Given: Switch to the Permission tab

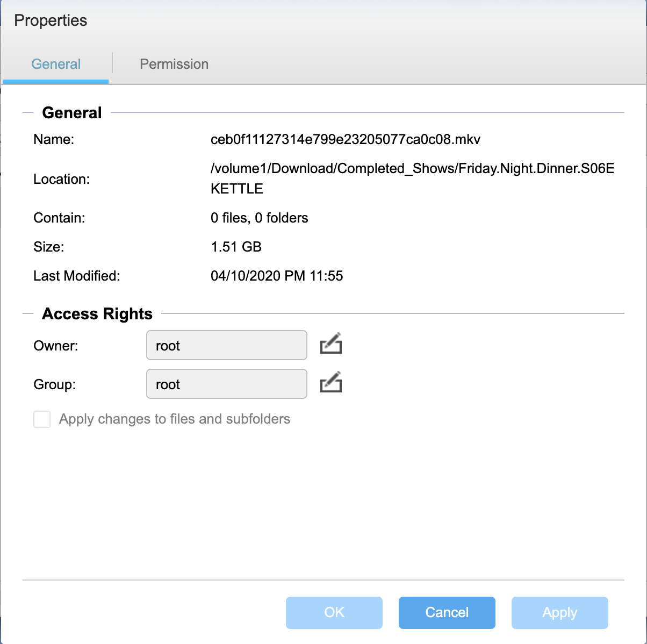Looking at the screenshot, I should pyautogui.click(x=174, y=64).
